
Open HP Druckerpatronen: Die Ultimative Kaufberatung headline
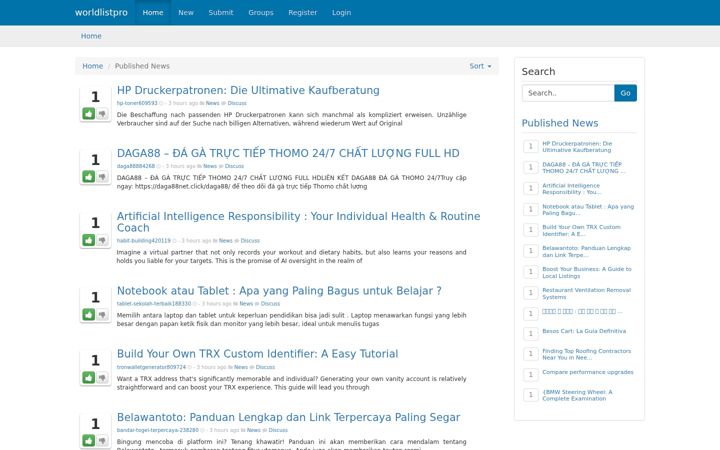coord(248,90)
